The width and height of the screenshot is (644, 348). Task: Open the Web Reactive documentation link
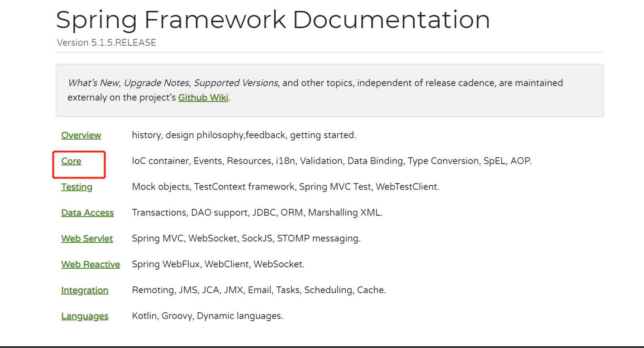91,264
